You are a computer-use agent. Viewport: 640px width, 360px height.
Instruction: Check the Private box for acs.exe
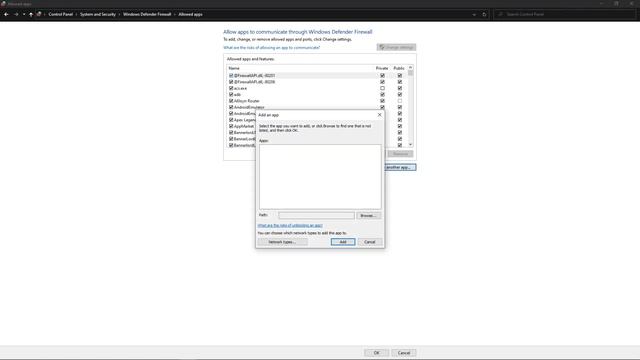(382, 88)
